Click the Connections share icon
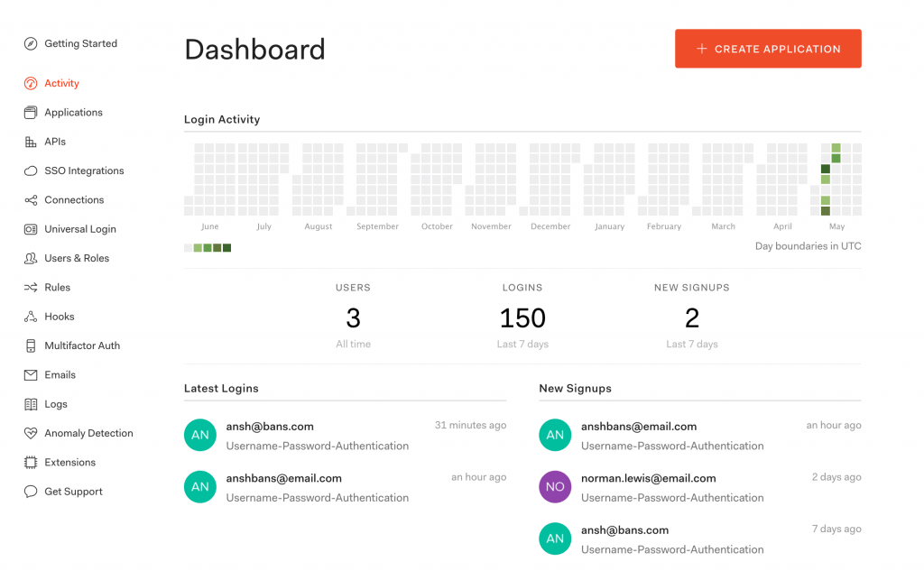This screenshot has height=580, width=924. coord(31,200)
